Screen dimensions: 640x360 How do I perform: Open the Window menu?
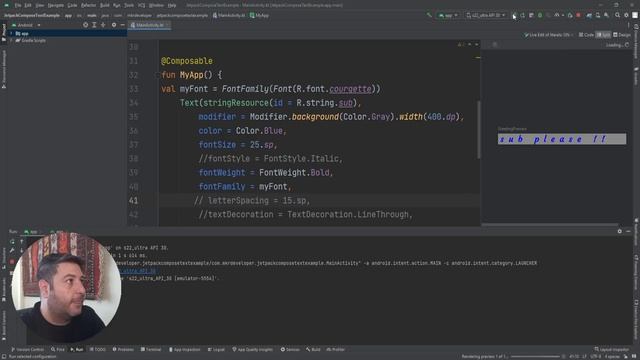156,5
